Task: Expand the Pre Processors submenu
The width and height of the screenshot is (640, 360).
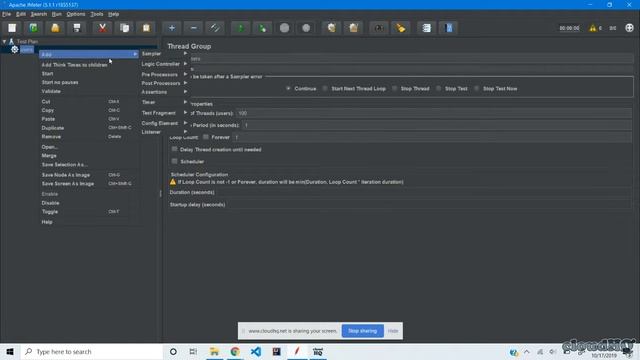Action: click(x=164, y=74)
